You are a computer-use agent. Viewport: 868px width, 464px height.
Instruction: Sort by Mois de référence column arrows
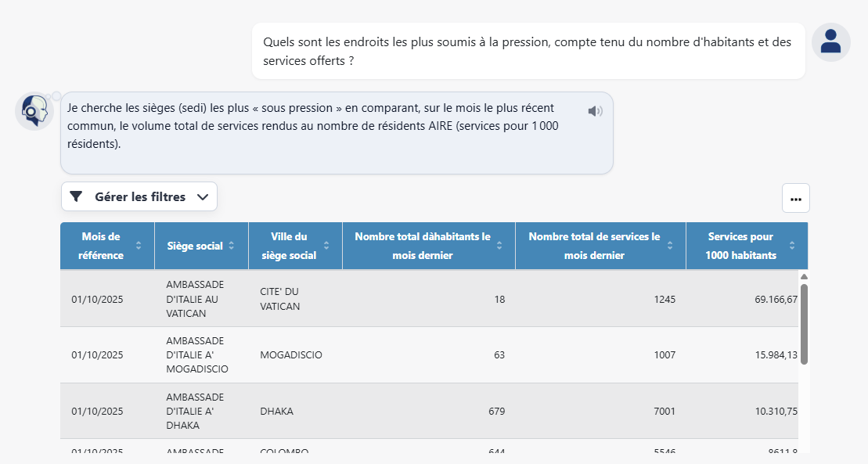(x=139, y=246)
